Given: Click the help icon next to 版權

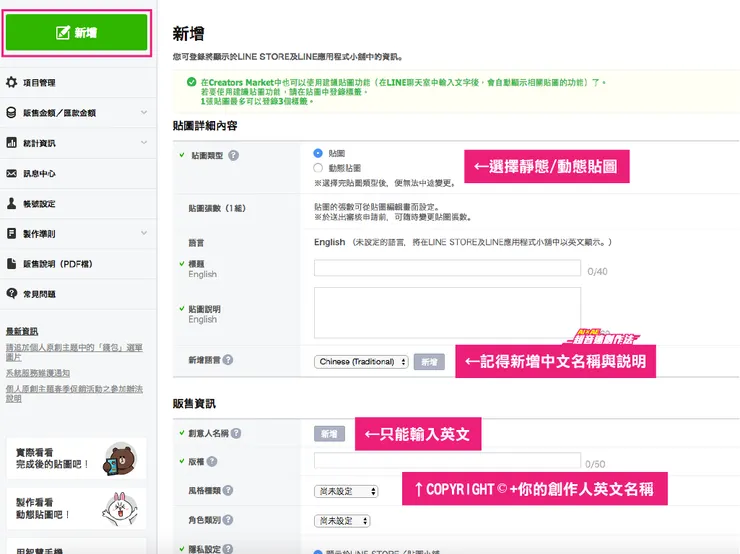Looking at the screenshot, I should tap(212, 462).
